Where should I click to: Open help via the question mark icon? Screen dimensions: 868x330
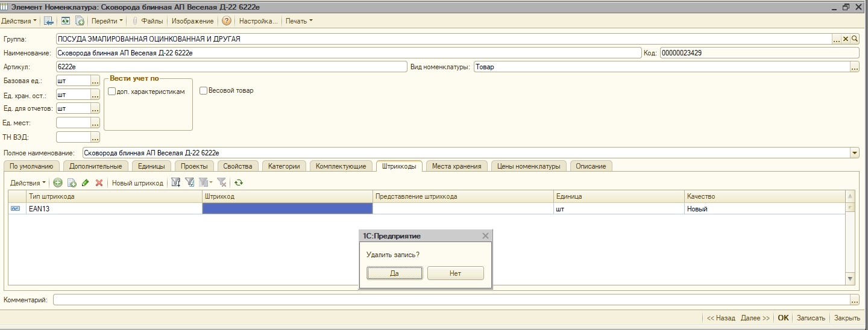(227, 21)
